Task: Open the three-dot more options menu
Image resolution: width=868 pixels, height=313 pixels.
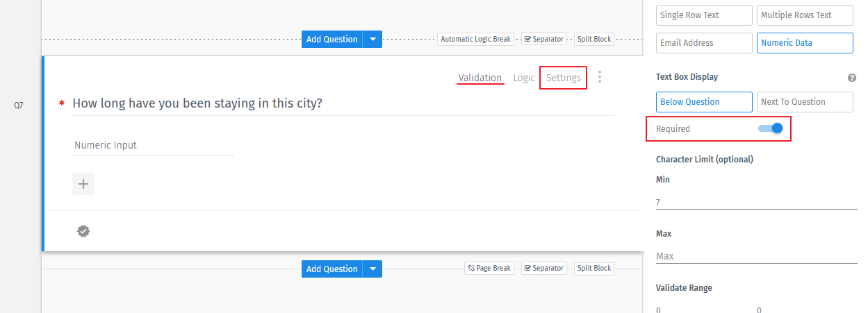Action: [x=600, y=77]
